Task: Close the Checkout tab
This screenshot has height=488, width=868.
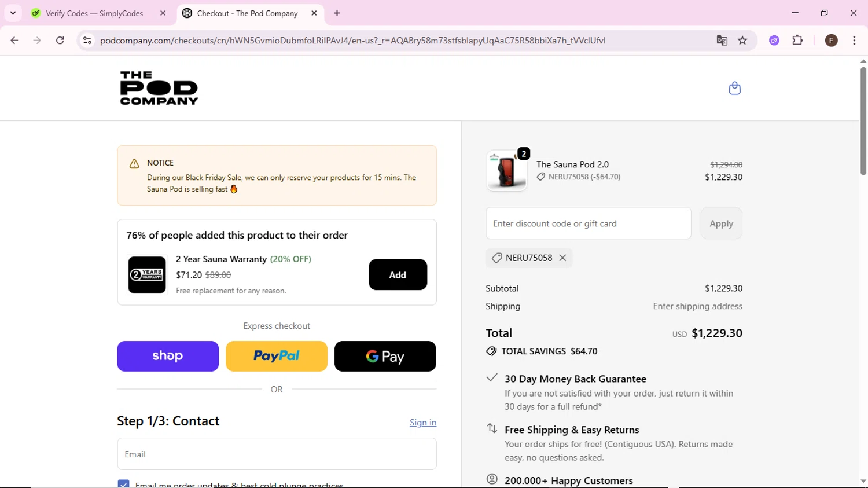Action: 314,13
